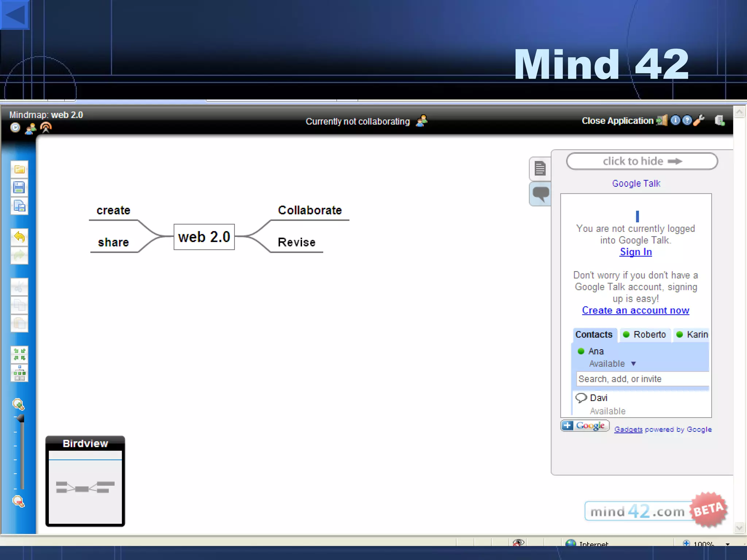The height and width of the screenshot is (560, 747).
Task: Select the 'share' node
Action: point(113,242)
